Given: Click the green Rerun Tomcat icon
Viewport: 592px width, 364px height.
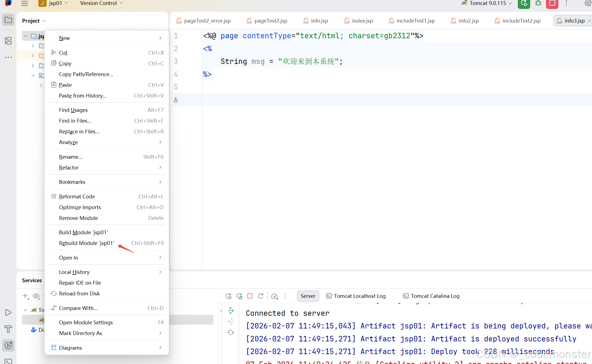Looking at the screenshot, I should coord(524,3).
